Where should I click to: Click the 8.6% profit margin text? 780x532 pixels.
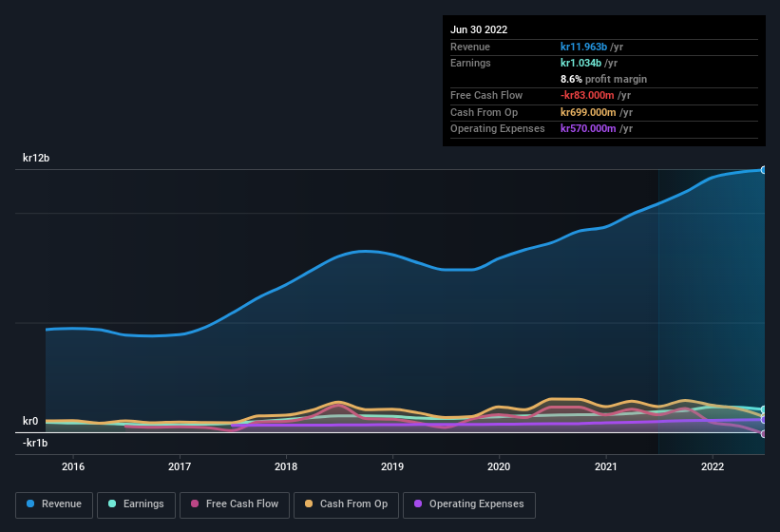tap(603, 79)
